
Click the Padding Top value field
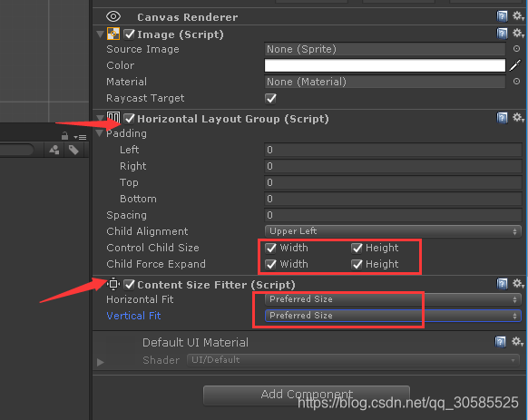[x=393, y=182]
